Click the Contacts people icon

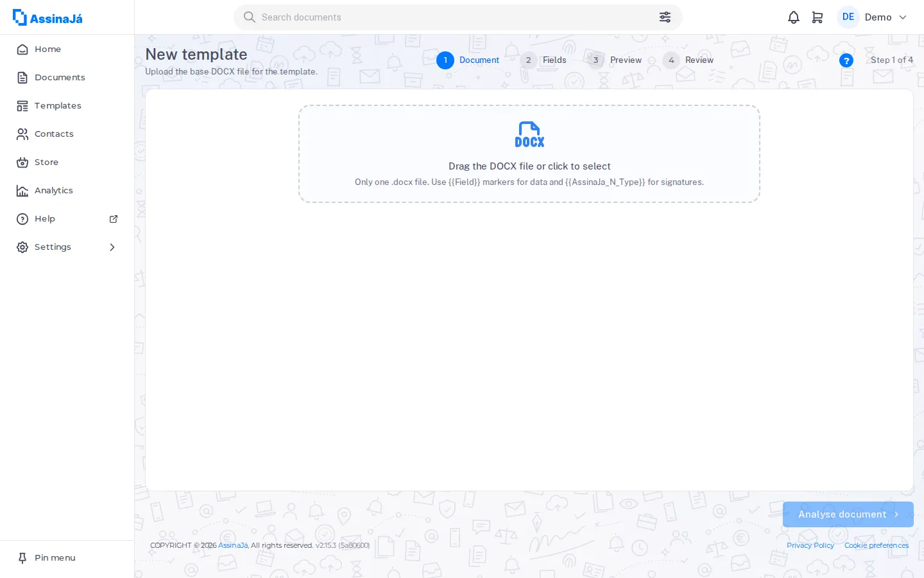coord(22,134)
